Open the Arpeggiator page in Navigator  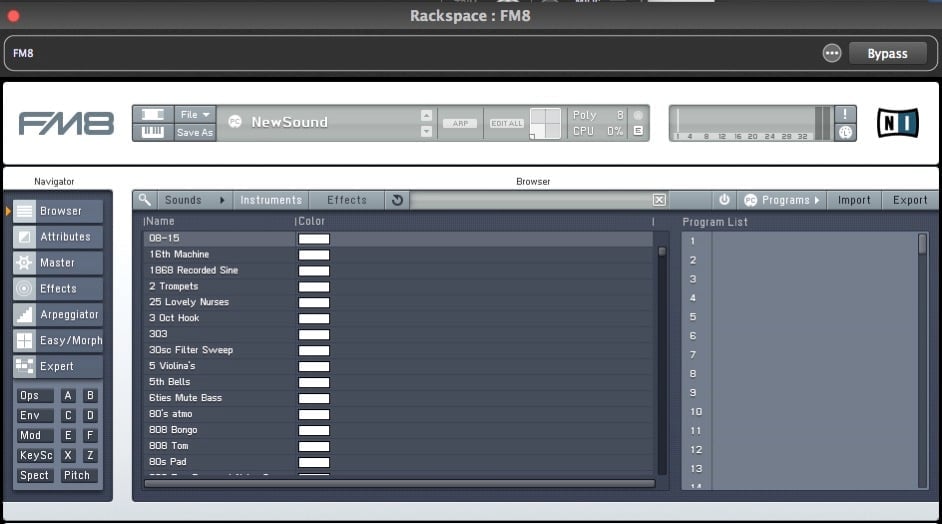pyautogui.click(x=58, y=314)
